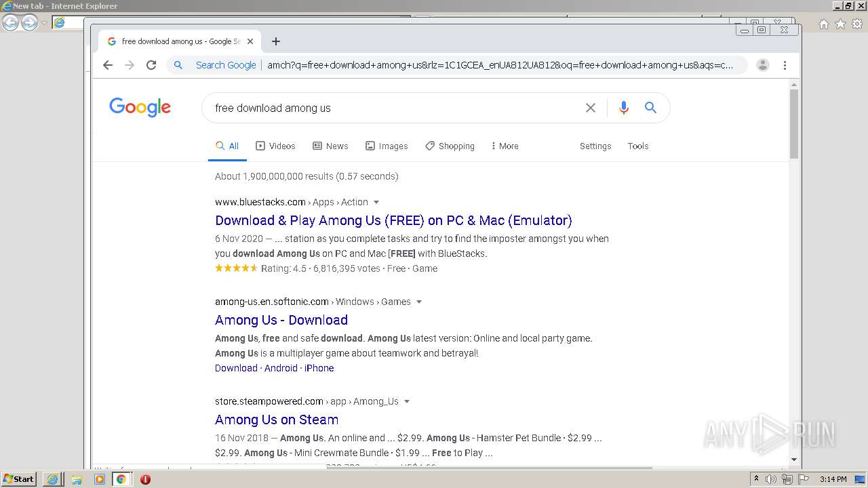Follow the Softonic 'Android' sublink
Image resolution: width=868 pixels, height=488 pixels.
point(281,368)
